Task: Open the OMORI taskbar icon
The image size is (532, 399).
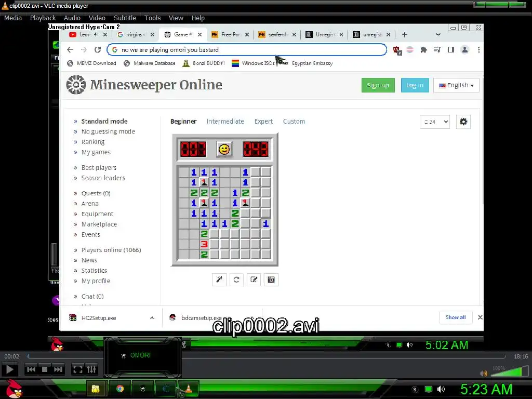Action: point(142,389)
